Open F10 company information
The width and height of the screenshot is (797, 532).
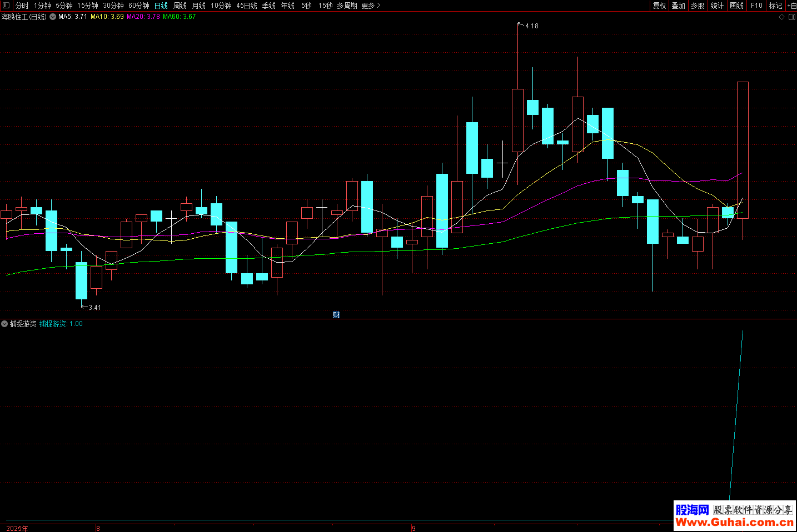(756, 6)
